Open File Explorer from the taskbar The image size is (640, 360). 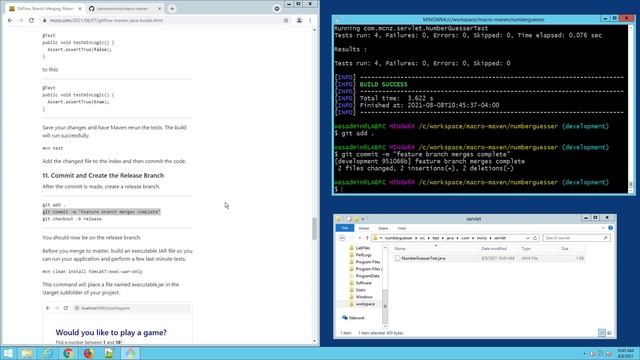pyautogui.click(x=27, y=353)
